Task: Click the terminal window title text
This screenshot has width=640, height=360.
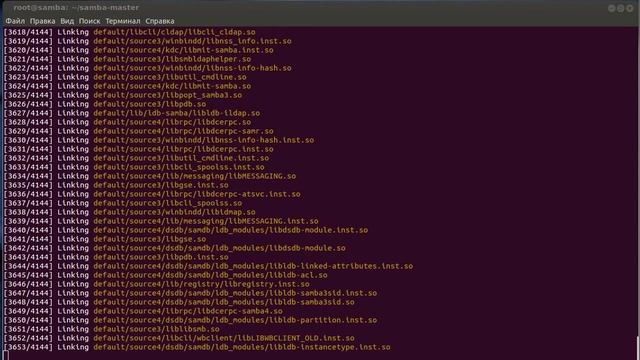Action: [x=76, y=8]
